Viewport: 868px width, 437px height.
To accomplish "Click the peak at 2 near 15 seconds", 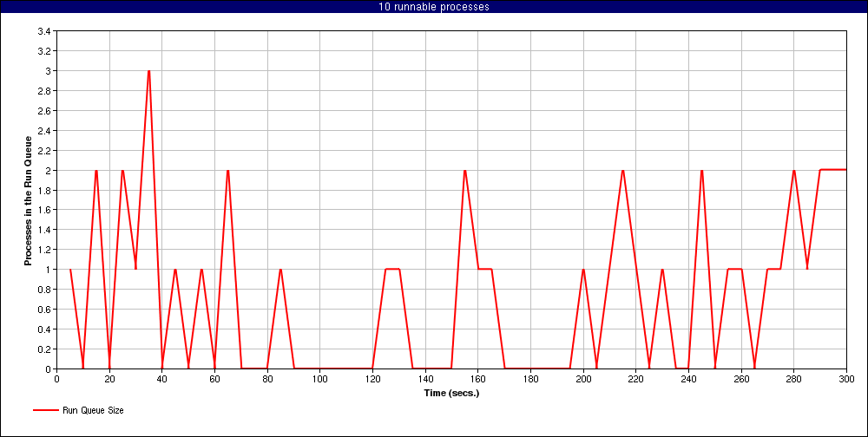I will click(96, 170).
